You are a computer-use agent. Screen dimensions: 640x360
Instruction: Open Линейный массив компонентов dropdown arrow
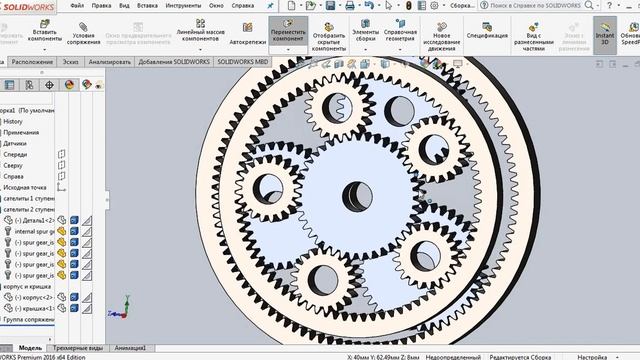200,49
